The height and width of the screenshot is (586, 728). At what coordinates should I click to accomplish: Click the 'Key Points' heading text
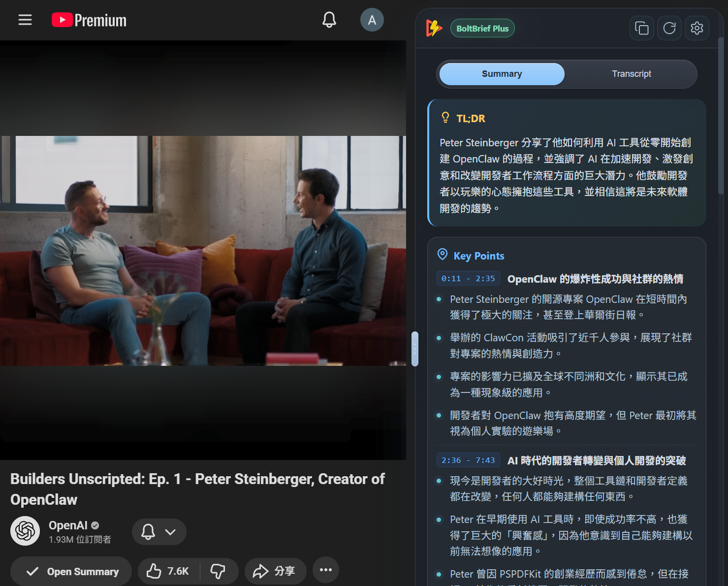pos(479,256)
